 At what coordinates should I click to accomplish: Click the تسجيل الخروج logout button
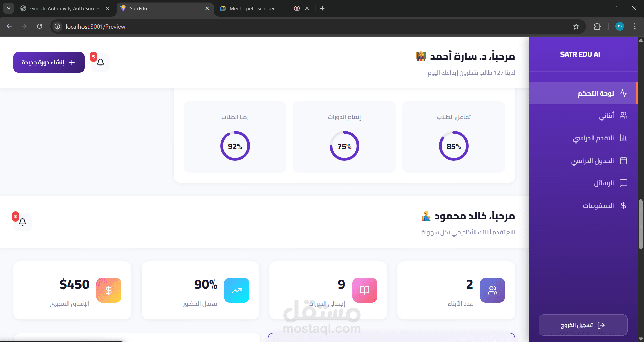(x=583, y=325)
